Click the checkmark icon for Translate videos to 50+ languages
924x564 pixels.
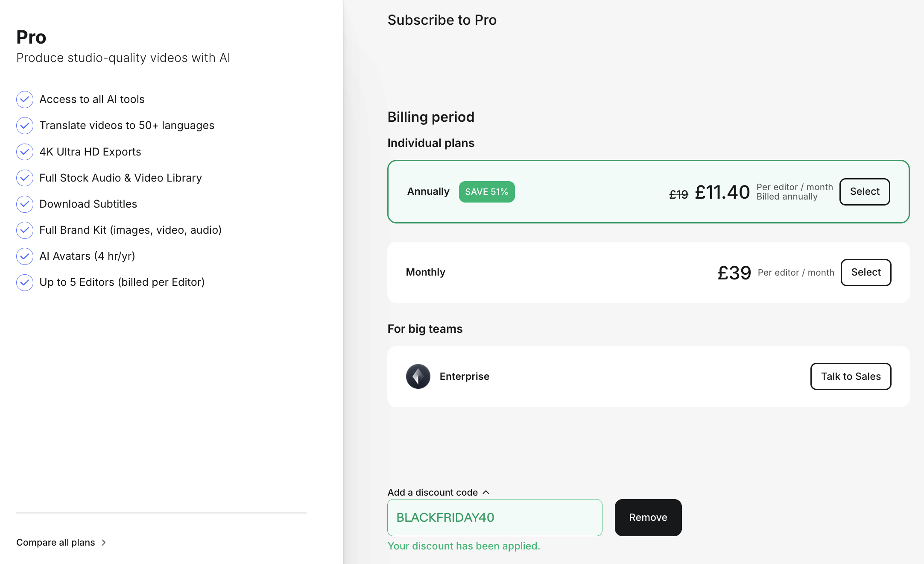[x=24, y=125]
